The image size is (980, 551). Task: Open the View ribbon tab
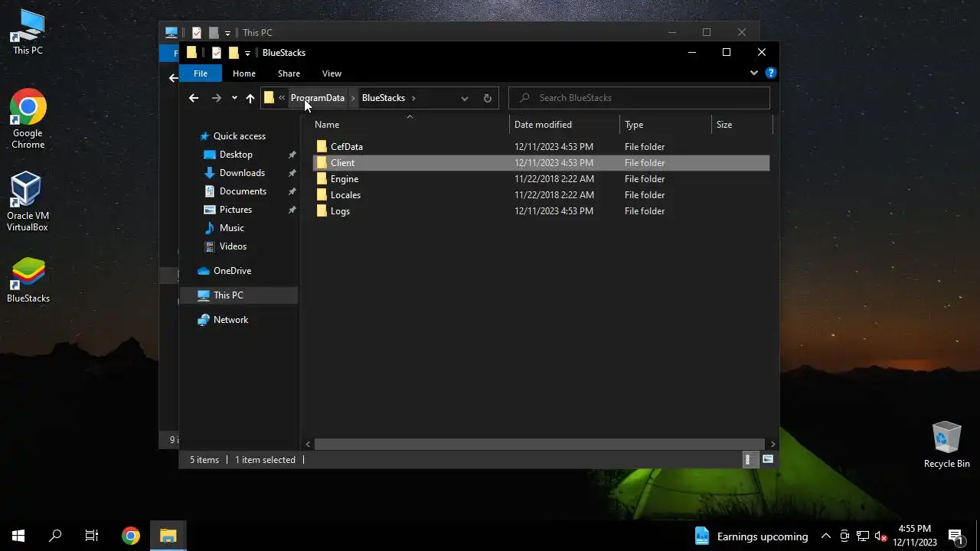(x=332, y=73)
